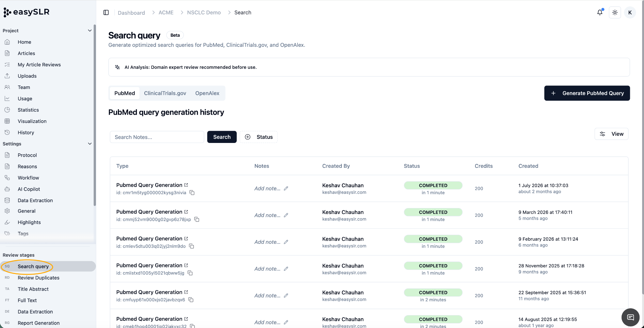Open the chat support bubble

(x=630, y=317)
